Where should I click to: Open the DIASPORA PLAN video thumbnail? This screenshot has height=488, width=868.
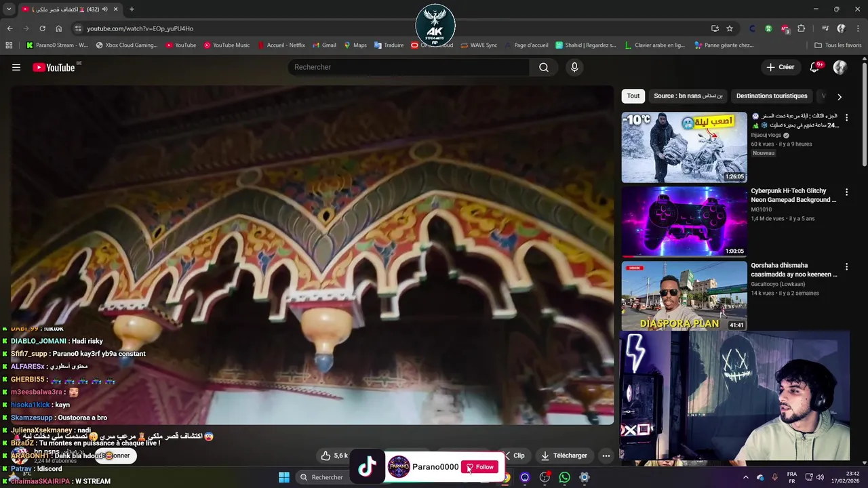tap(684, 296)
